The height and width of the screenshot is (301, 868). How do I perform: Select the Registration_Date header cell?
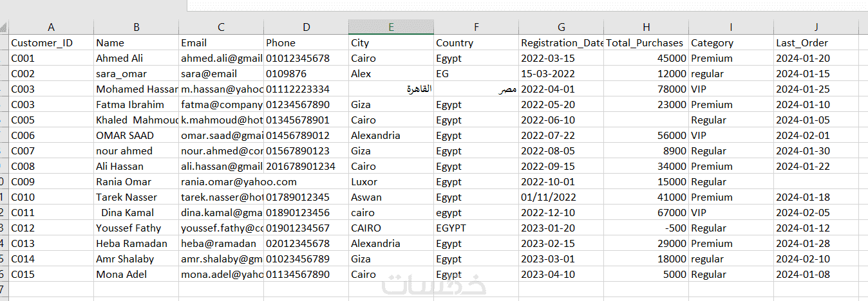click(561, 42)
